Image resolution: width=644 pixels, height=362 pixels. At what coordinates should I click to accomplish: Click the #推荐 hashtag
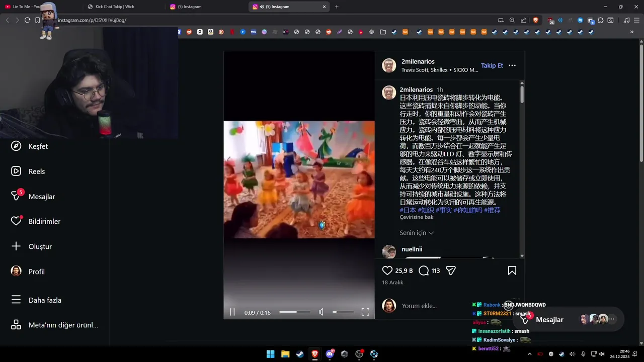(492, 210)
